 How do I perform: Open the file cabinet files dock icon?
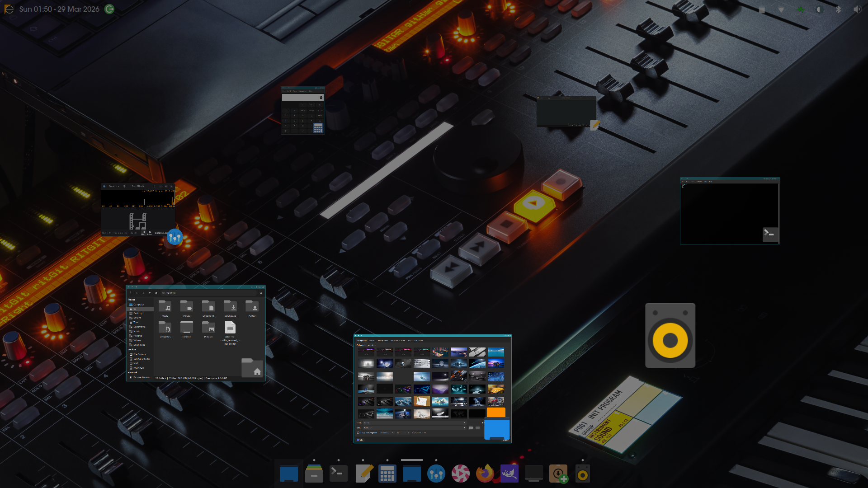pyautogui.click(x=314, y=474)
